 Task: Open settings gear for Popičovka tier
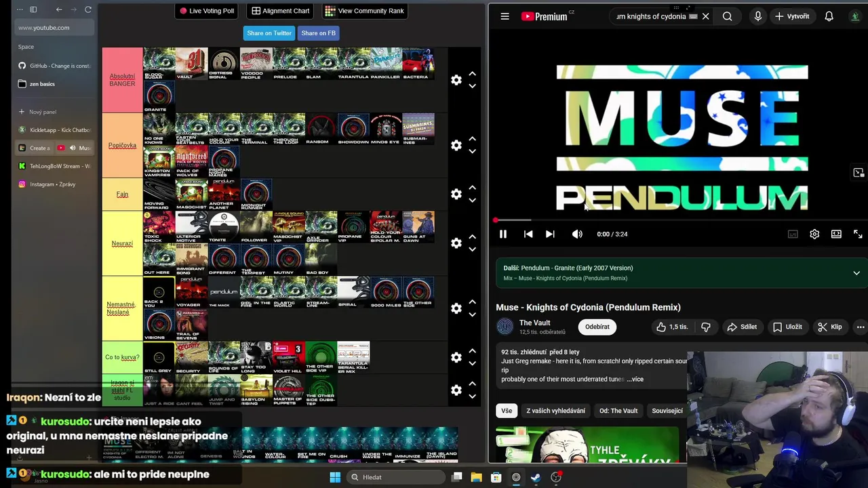(456, 145)
